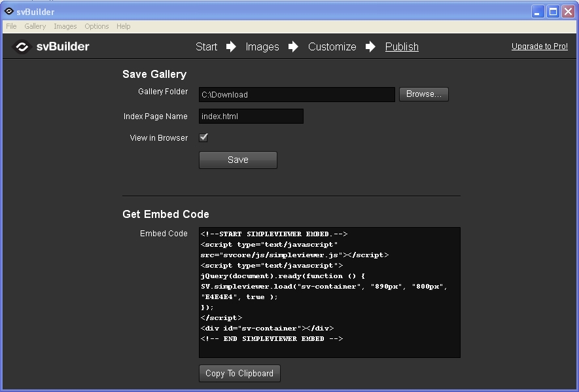The width and height of the screenshot is (579, 392).
Task: Go to the Start step
Action: click(206, 46)
